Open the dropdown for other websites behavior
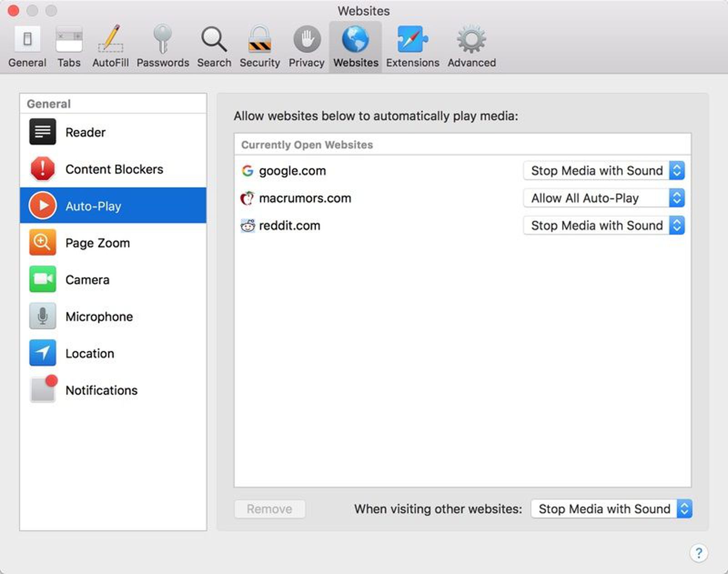728x574 pixels. pos(611,509)
